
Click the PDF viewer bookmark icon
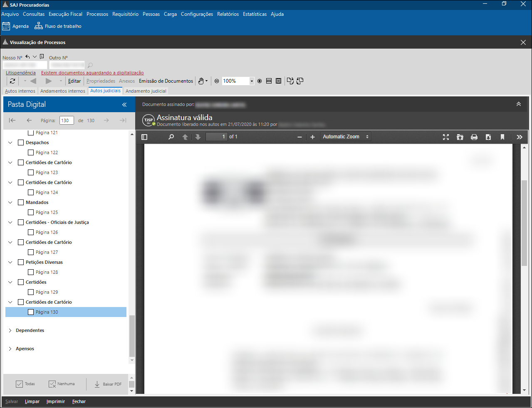click(502, 137)
